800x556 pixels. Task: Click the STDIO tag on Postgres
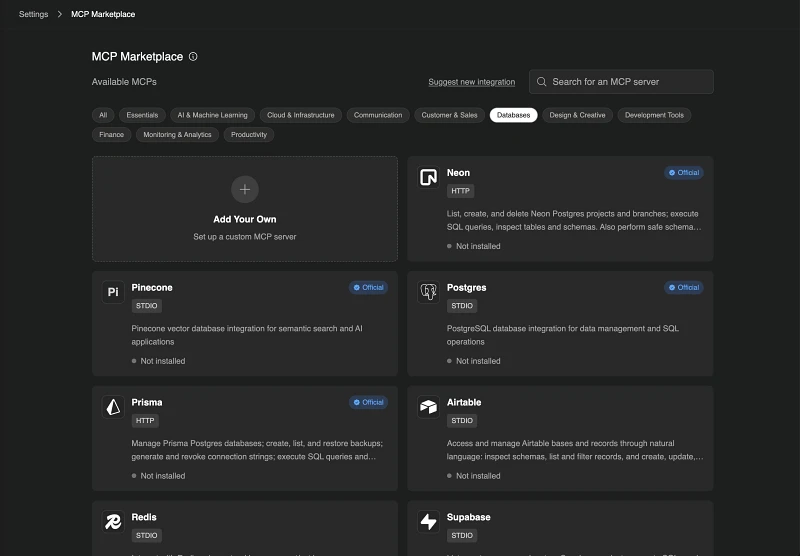click(462, 306)
